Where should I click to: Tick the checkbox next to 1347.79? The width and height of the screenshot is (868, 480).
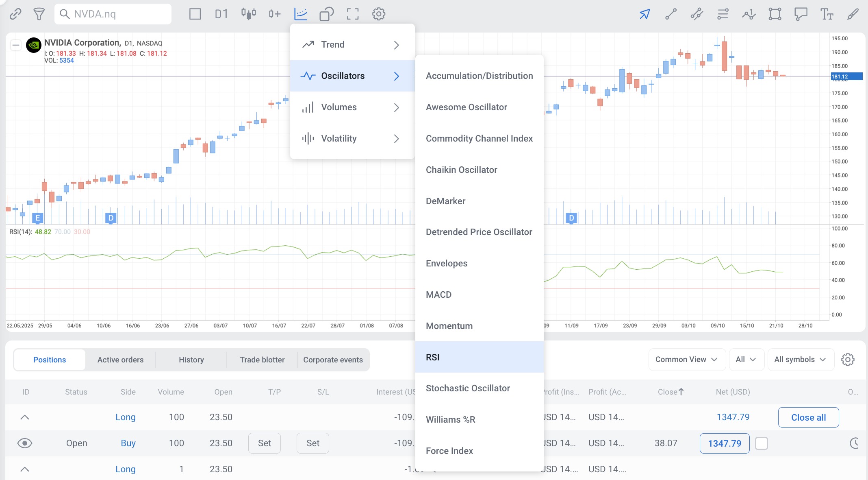[x=762, y=443]
